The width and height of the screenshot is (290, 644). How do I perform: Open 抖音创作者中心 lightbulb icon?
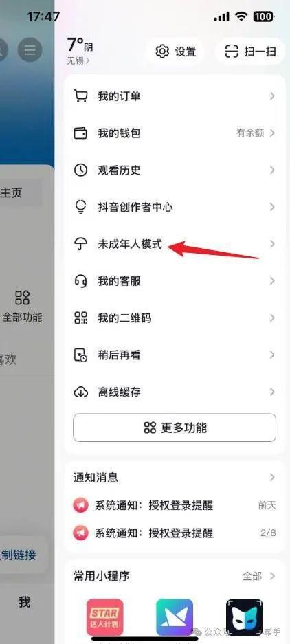(80, 207)
